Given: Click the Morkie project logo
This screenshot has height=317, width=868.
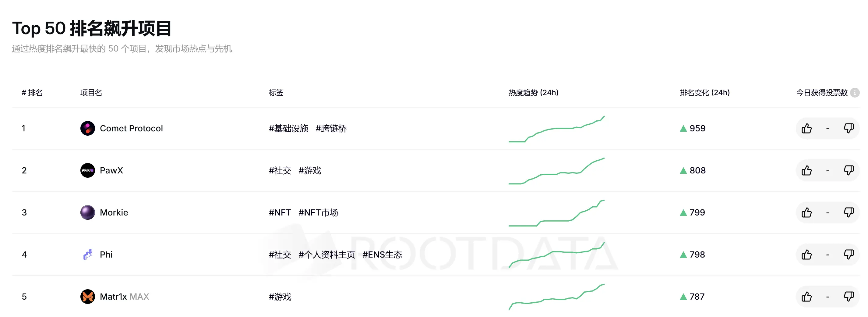Looking at the screenshot, I should point(87,212).
